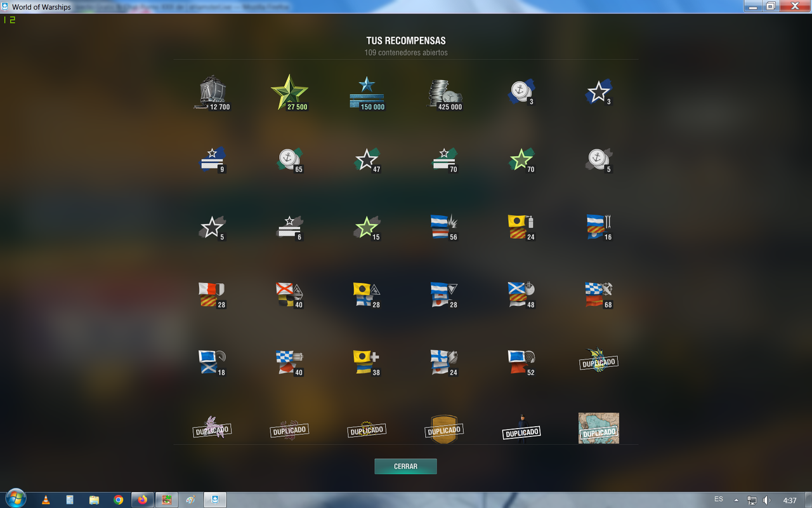This screenshot has width=812, height=508.
Task: Click the blue anchor coin bonus with 3
Action: [x=522, y=91]
